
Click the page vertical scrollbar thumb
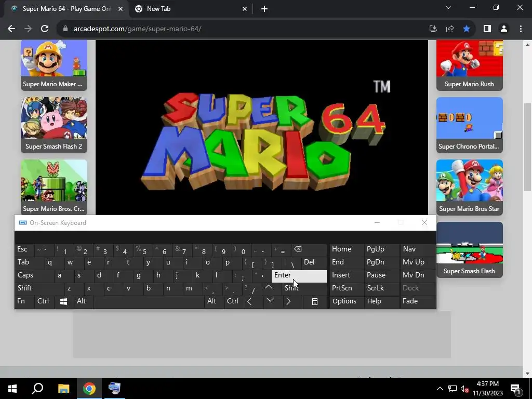click(x=527, y=147)
